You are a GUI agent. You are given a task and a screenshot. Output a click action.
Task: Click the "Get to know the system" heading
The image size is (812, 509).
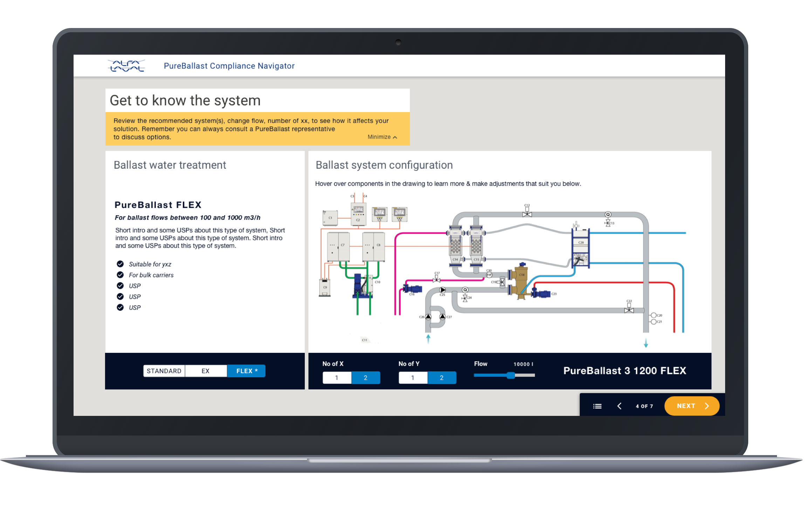[x=185, y=100]
